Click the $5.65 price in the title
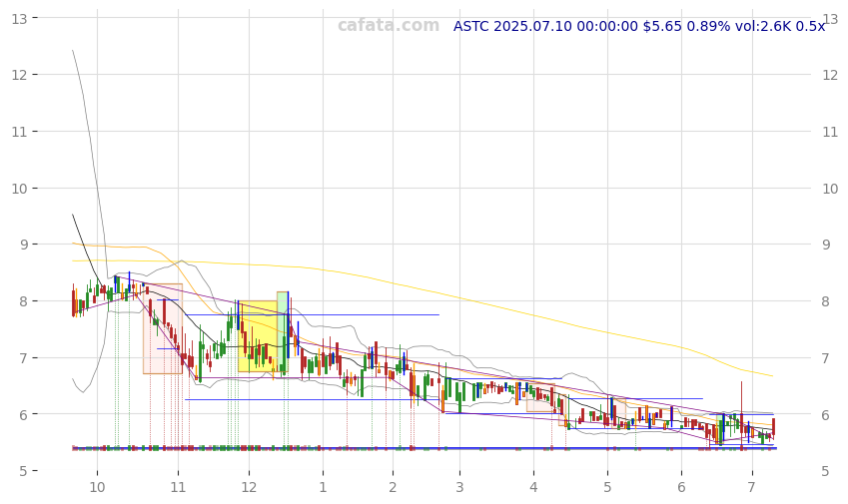The width and height of the screenshot is (848, 504). pos(662,26)
